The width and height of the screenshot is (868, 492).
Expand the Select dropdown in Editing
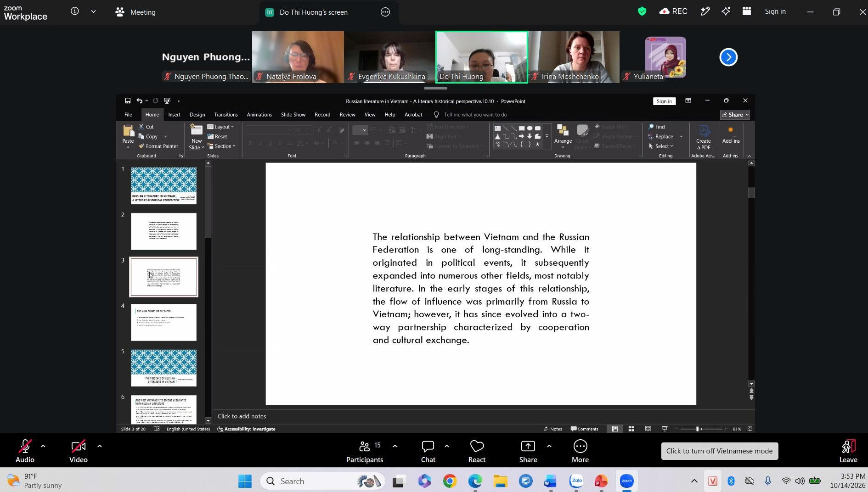pyautogui.click(x=661, y=146)
